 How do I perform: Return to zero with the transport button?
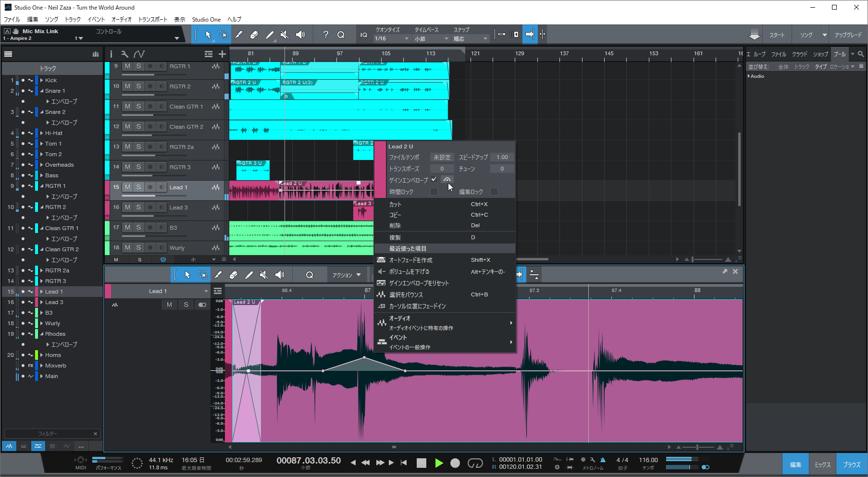pos(404,463)
